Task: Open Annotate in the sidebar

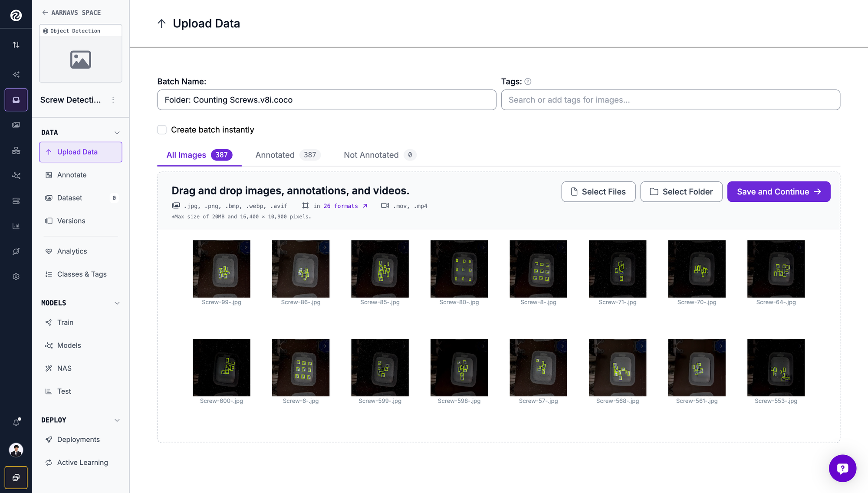Action: [x=81, y=175]
